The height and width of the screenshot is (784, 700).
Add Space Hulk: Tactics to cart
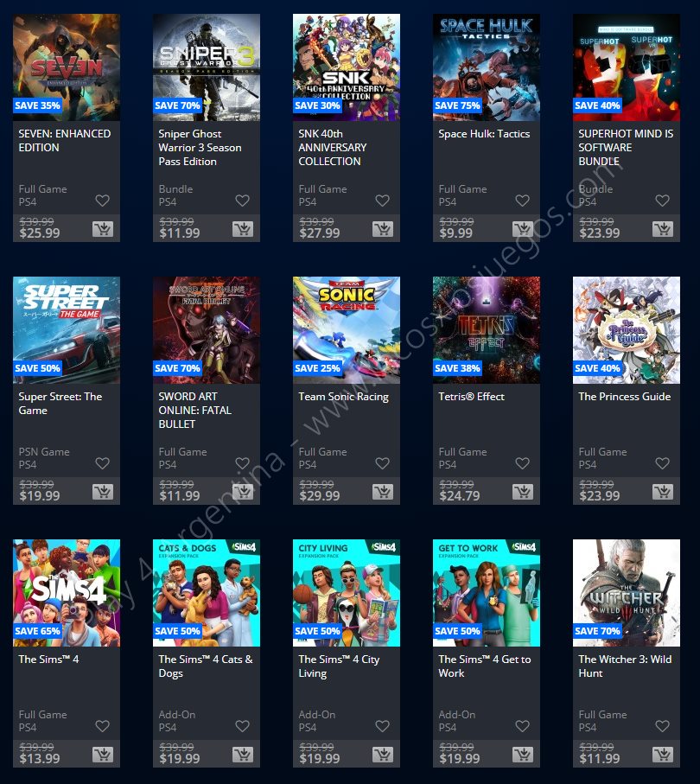pyautogui.click(x=523, y=230)
